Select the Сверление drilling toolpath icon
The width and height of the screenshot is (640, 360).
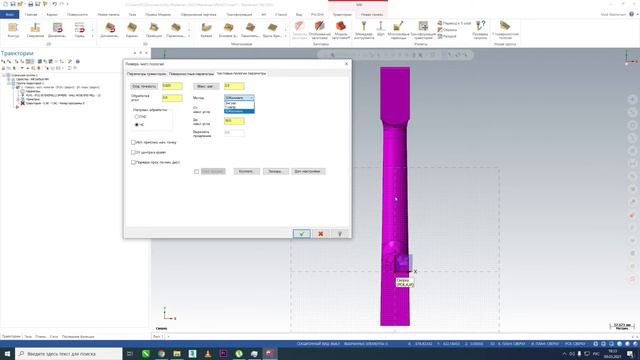(x=35, y=29)
